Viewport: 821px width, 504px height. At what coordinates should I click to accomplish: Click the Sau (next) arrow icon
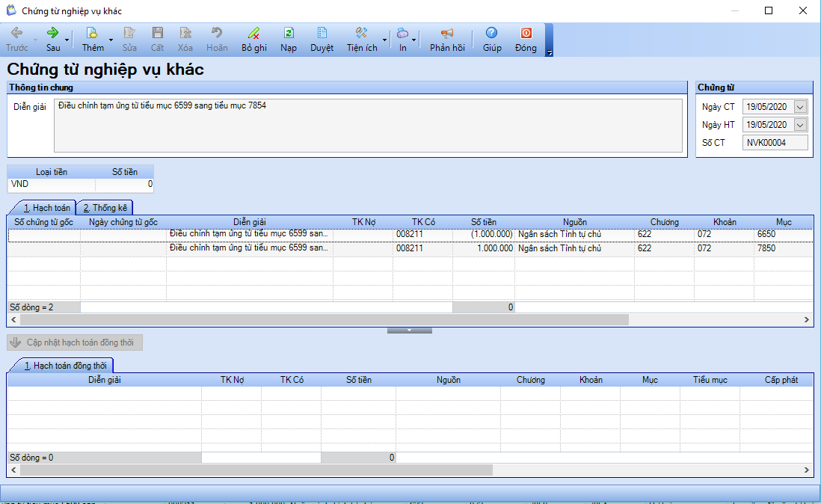[x=53, y=33]
